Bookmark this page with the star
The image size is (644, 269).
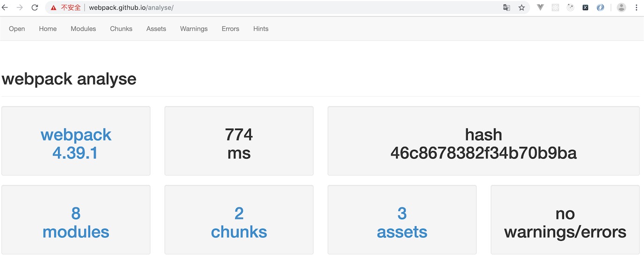coord(522,8)
